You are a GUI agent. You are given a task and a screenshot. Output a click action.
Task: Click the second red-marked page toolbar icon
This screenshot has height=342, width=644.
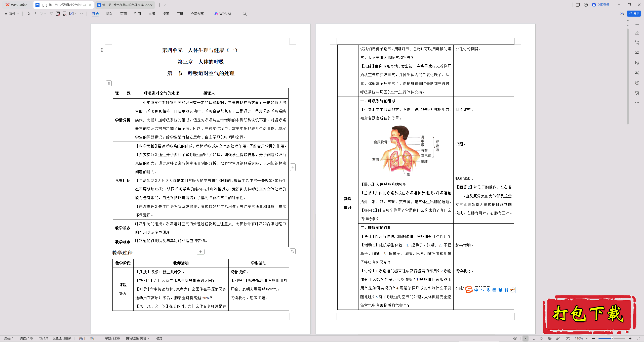[x=64, y=14]
